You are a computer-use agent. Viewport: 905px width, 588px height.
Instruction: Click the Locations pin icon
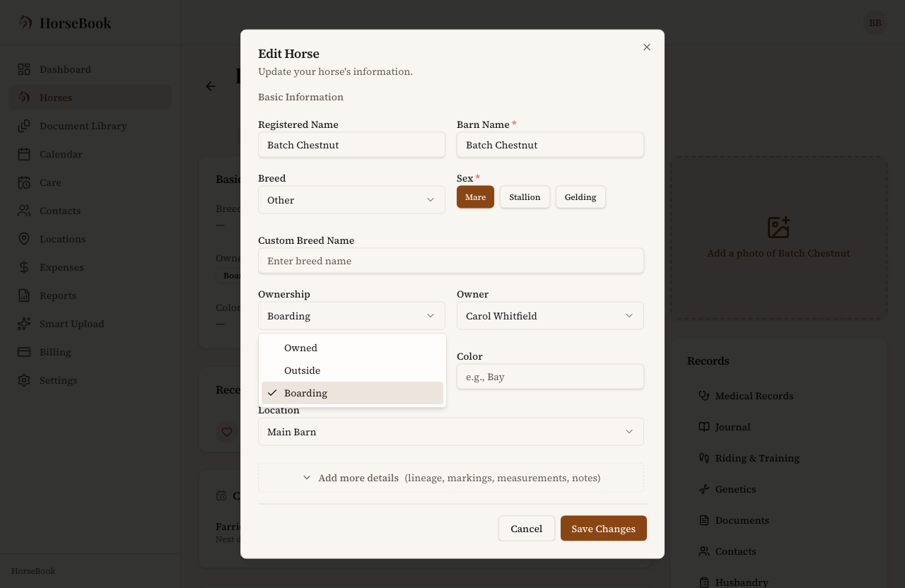click(x=24, y=239)
